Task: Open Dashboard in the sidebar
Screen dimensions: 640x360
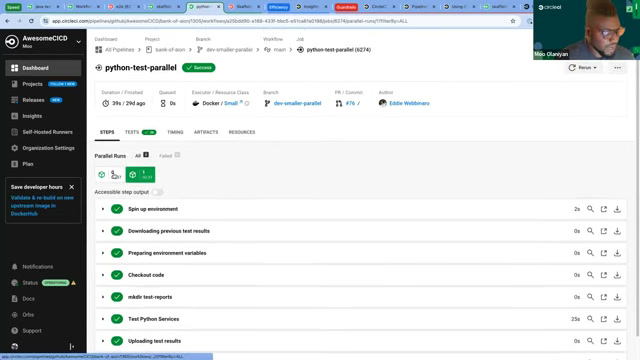Action: 43,68
